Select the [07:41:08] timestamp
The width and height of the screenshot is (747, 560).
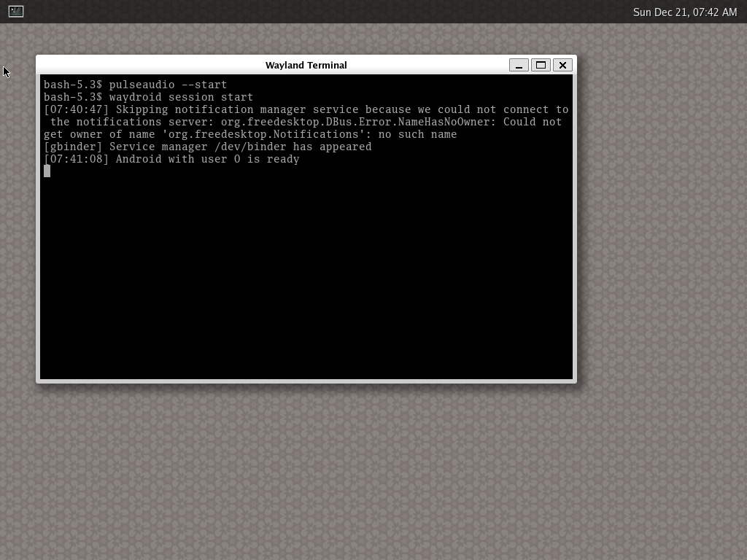[x=76, y=159]
